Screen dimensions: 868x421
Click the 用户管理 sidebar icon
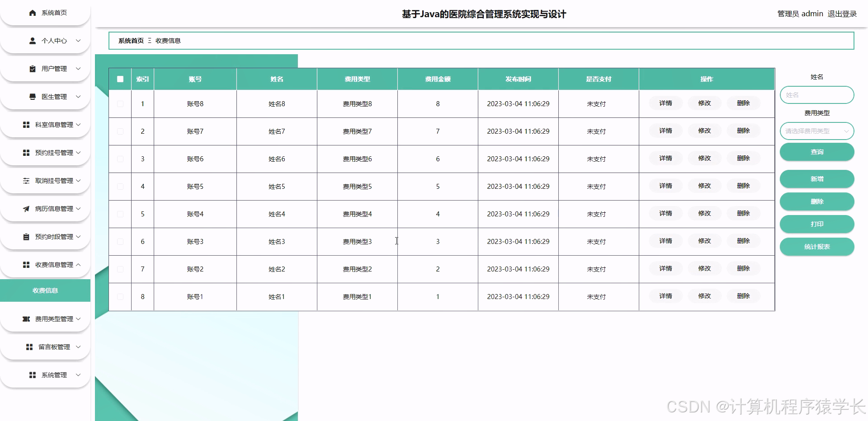32,69
